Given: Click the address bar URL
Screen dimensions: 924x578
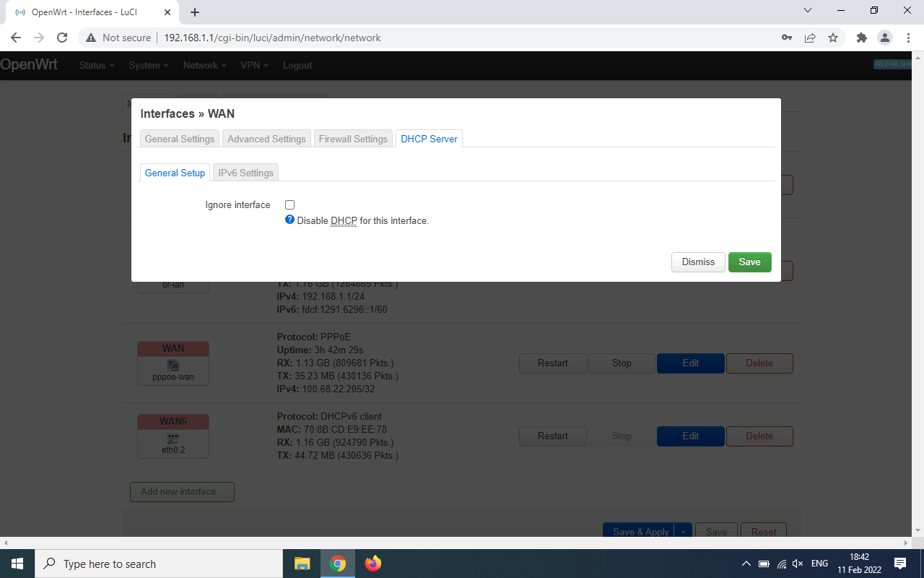Looking at the screenshot, I should 272,38.
